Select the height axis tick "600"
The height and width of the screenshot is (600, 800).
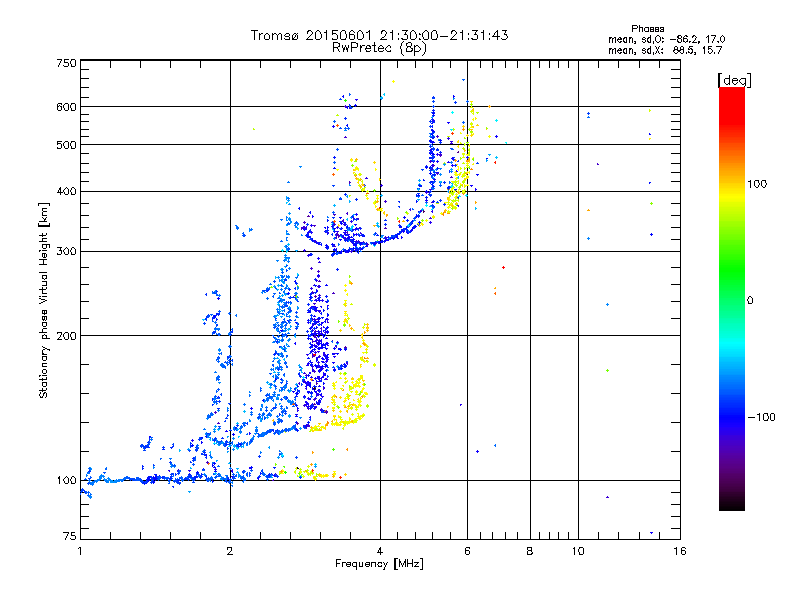66,107
